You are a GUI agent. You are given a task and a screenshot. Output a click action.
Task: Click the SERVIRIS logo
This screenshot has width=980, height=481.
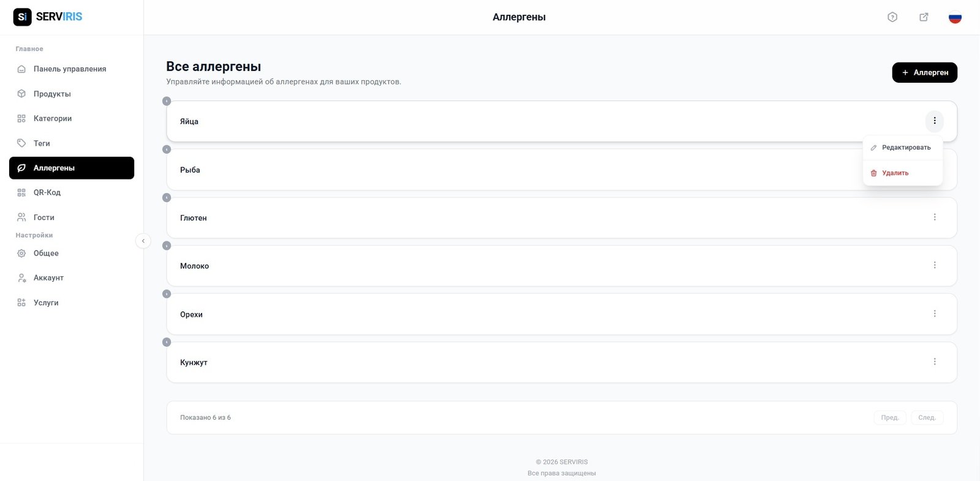48,17
